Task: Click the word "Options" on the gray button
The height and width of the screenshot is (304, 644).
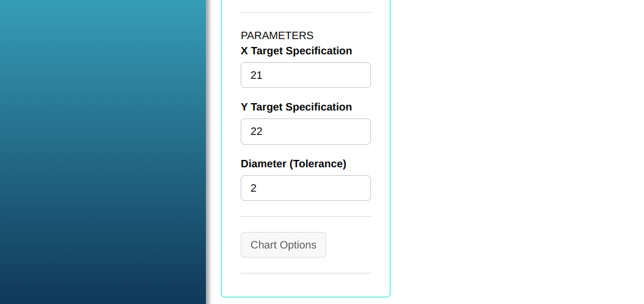Action: (298, 245)
